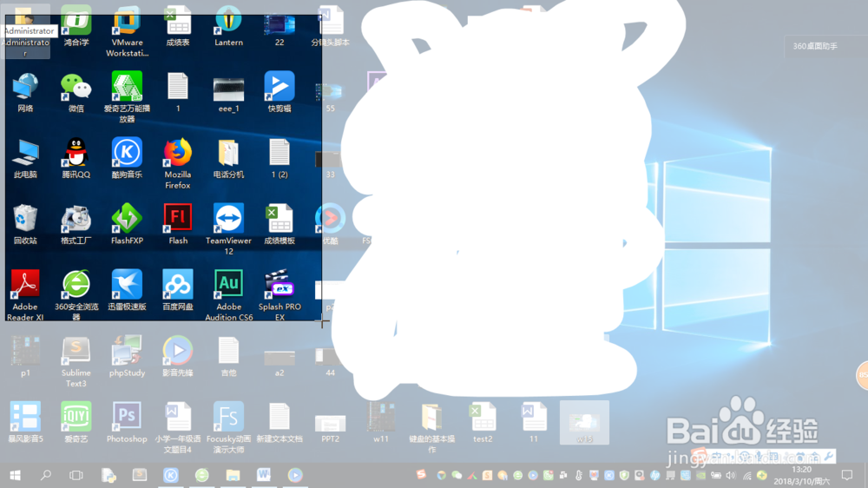Open the Photoshop desktop shortcut

(x=127, y=423)
